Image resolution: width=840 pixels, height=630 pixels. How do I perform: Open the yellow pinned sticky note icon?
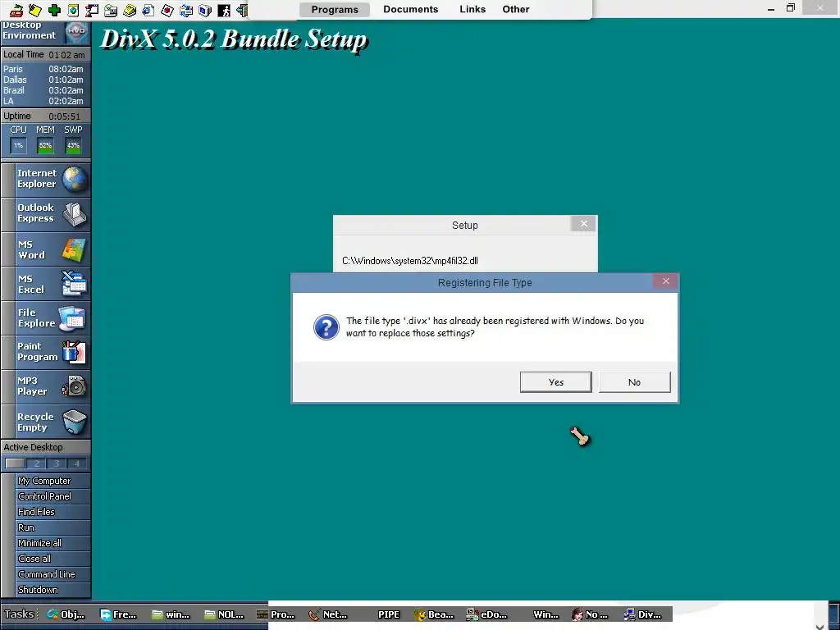pyautogui.click(x=35, y=10)
